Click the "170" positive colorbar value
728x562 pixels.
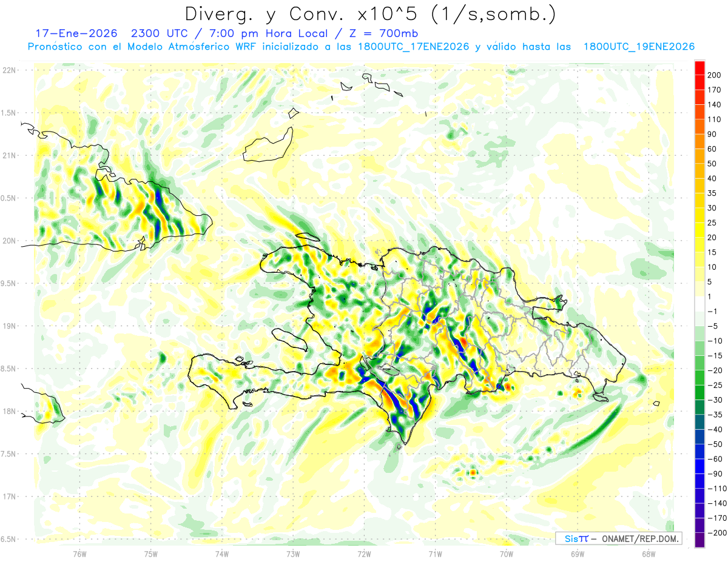coord(715,90)
